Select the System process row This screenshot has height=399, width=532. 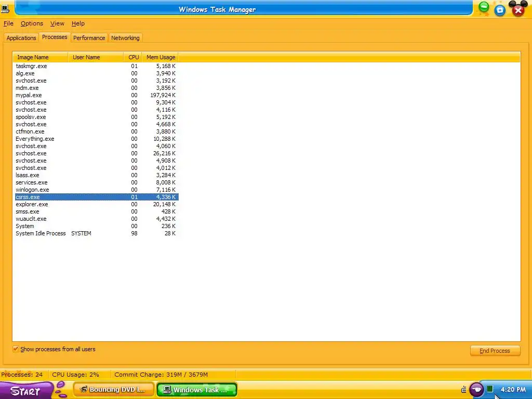pyautogui.click(x=96, y=227)
